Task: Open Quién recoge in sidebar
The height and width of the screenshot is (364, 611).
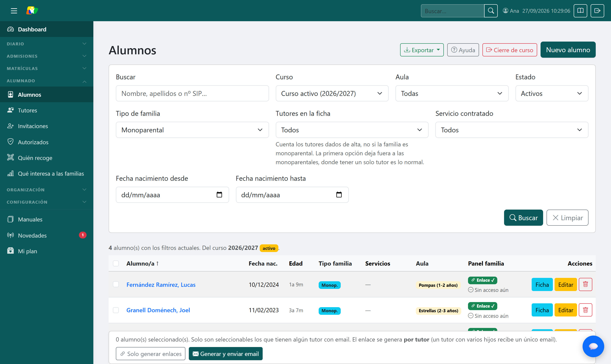Action: pos(47,158)
